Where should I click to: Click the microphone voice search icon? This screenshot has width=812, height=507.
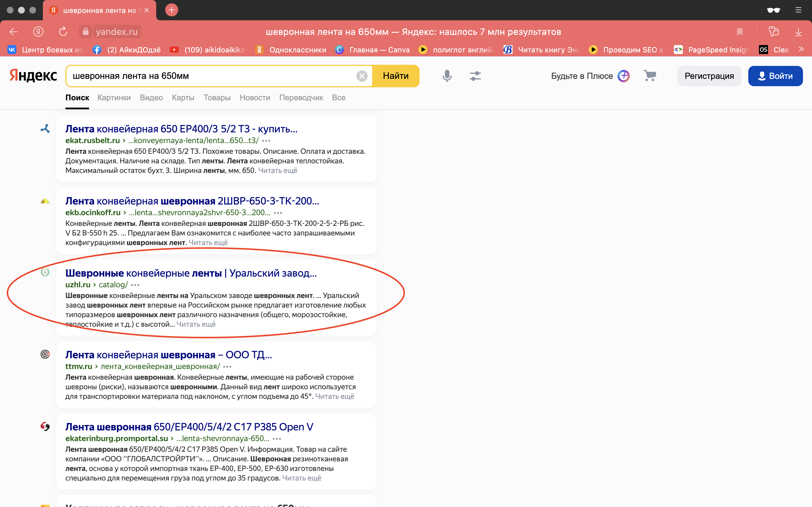447,76
